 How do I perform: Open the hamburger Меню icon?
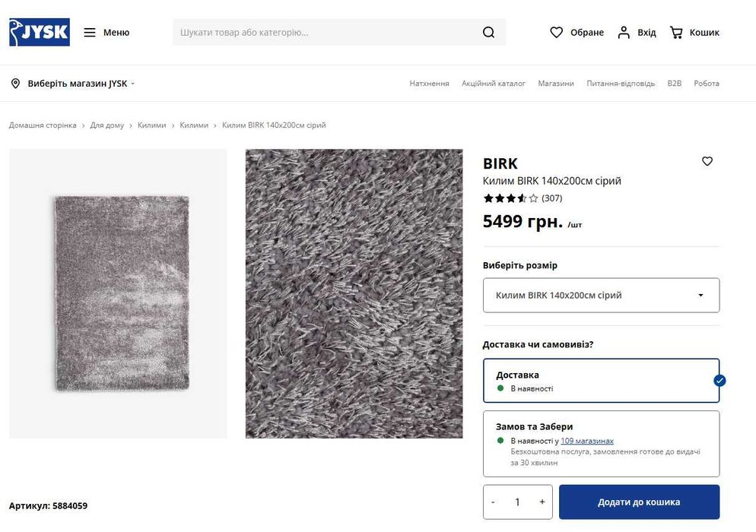(90, 32)
